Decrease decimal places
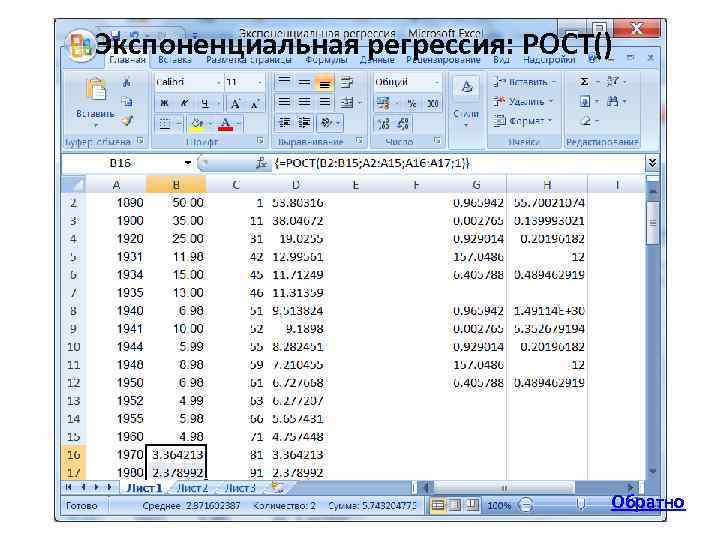Viewport: 720px width, 540px height. coord(403,123)
